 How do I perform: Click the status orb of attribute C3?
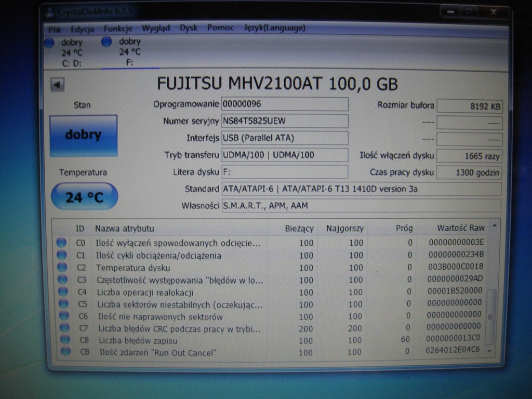pos(62,279)
